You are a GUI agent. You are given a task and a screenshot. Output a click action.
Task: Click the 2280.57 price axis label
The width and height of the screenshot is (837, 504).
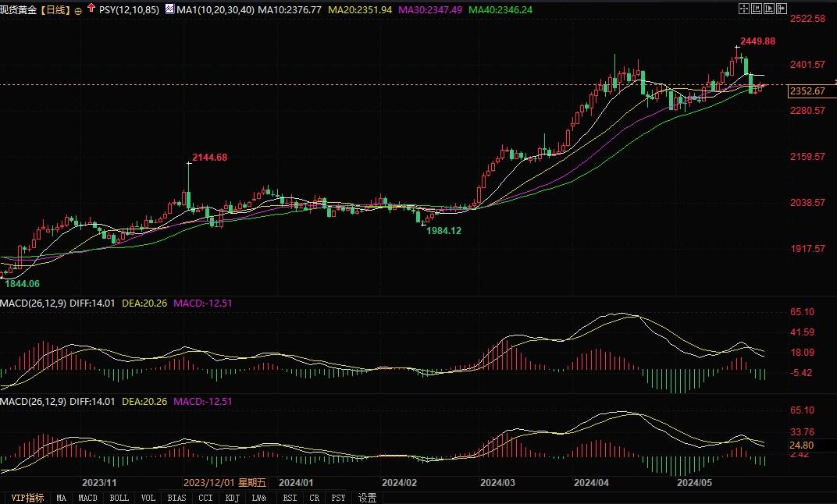click(x=807, y=111)
